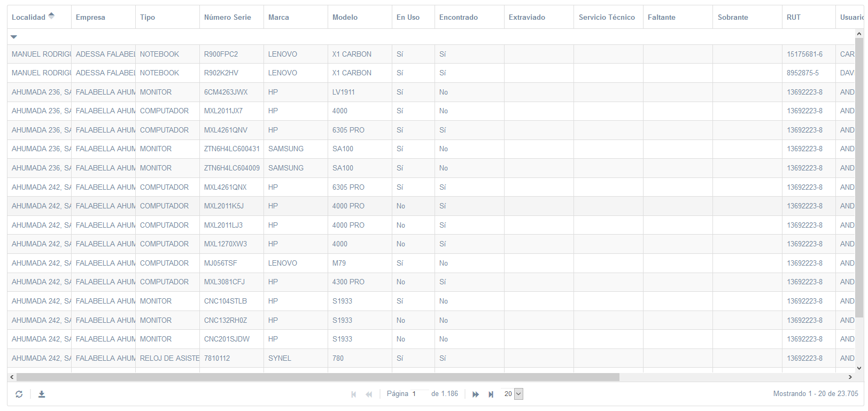Viewport: 868px width, 411px height.
Task: Sort by Encontrado column header
Action: click(x=469, y=17)
